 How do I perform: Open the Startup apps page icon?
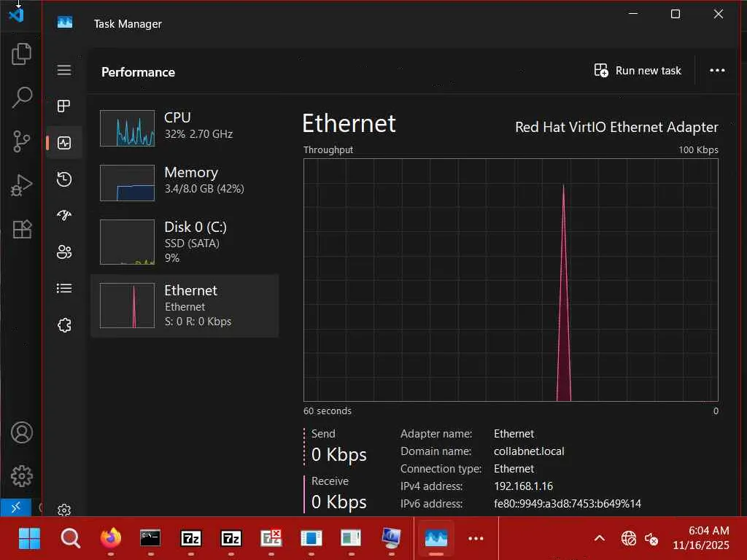point(64,215)
